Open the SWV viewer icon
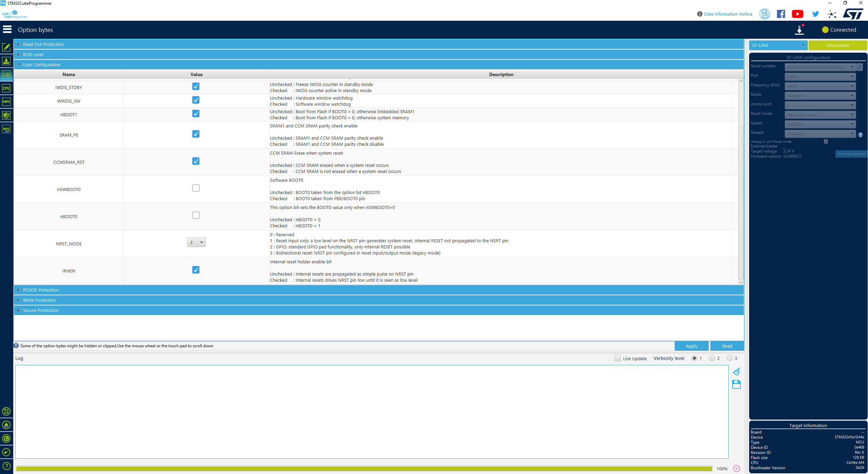This screenshot has height=474, width=868. (6, 102)
